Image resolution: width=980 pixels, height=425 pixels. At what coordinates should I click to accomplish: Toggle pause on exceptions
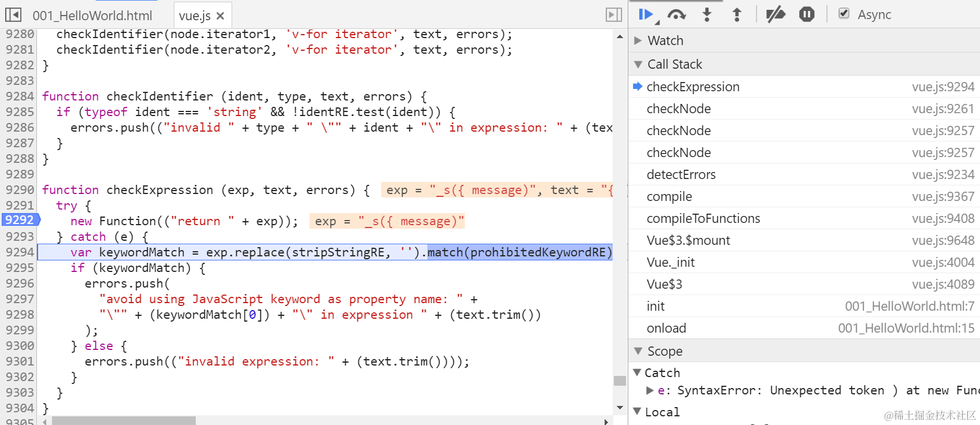pos(807,14)
